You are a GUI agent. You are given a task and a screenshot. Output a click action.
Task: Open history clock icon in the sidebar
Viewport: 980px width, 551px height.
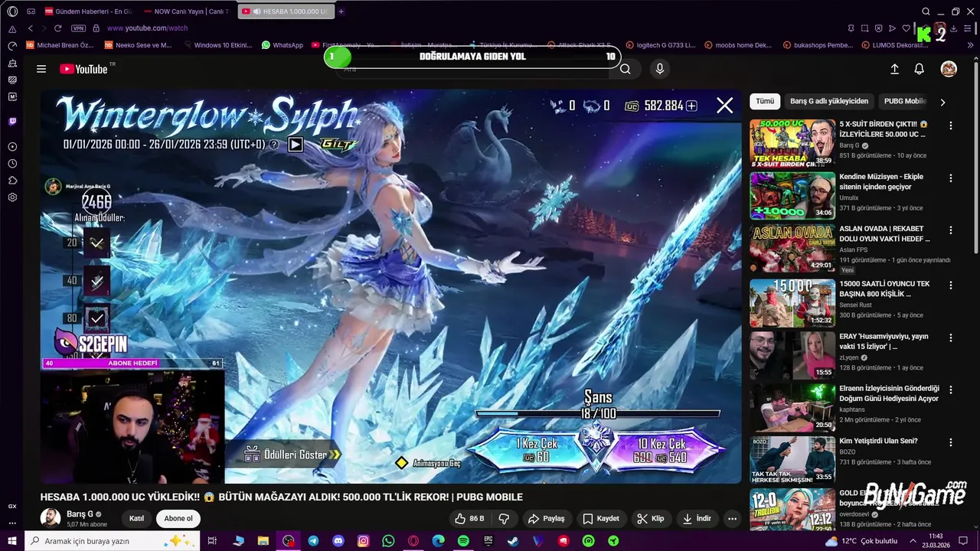(x=12, y=164)
